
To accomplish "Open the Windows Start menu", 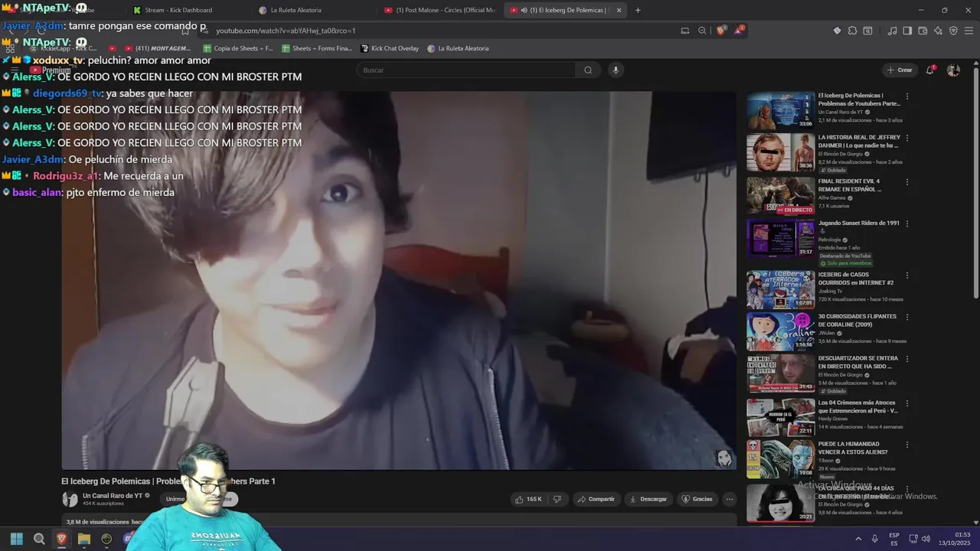I will coord(17,539).
